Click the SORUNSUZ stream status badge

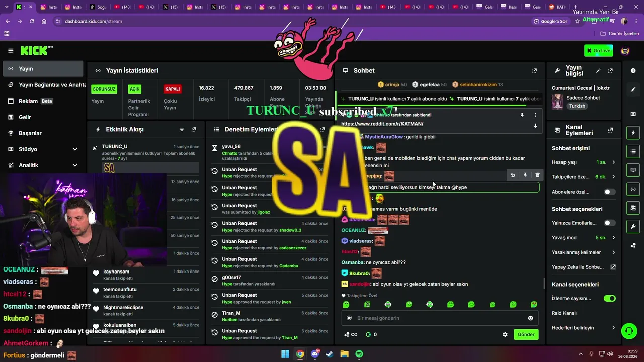[104, 89]
